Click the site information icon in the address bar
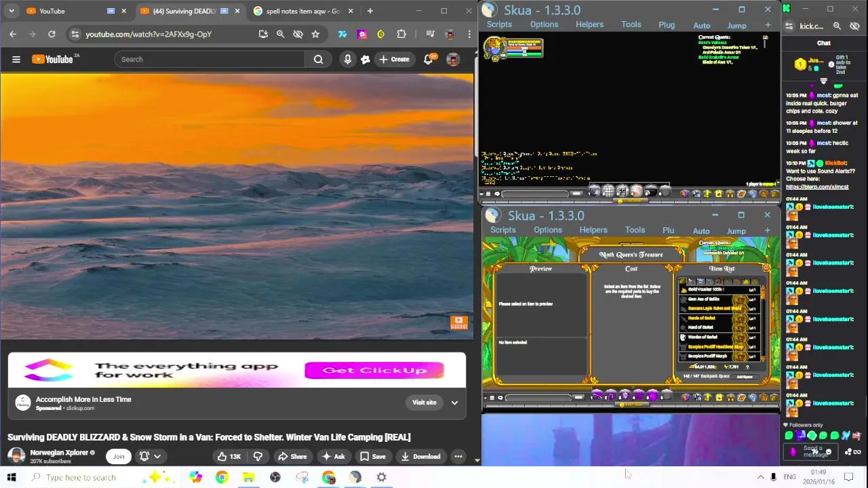868x488 pixels. click(x=75, y=34)
